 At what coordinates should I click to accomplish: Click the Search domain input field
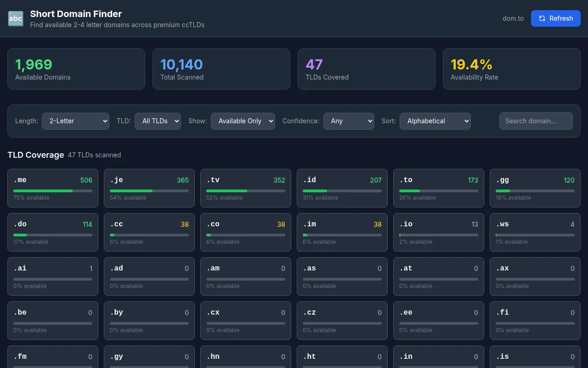coord(536,121)
